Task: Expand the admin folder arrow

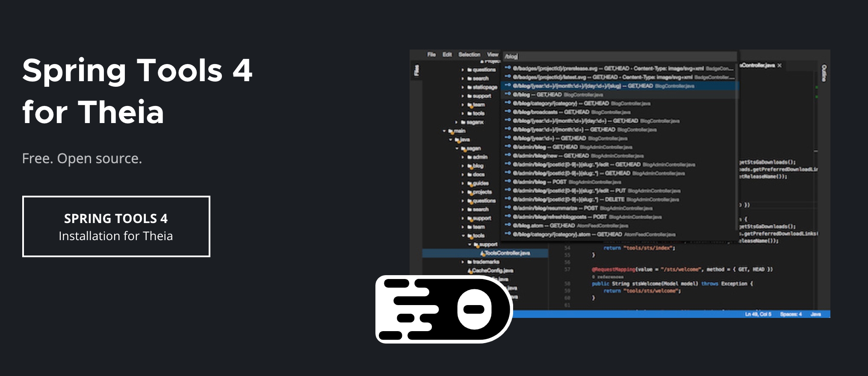Action: 463,157
